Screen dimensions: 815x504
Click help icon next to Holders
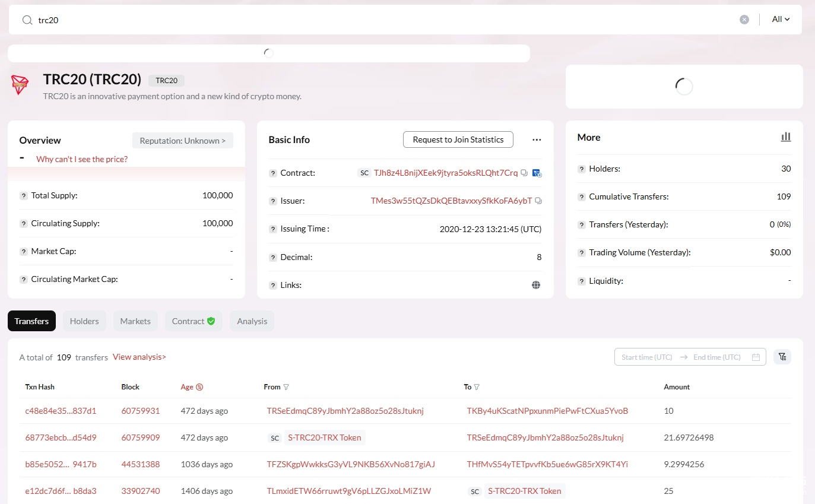[x=582, y=169]
